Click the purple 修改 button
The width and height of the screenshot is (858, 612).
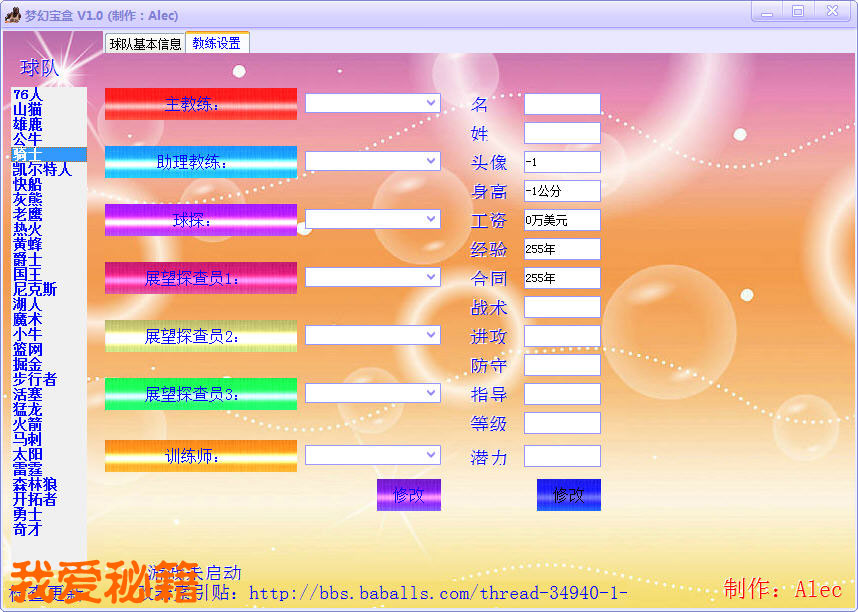click(x=408, y=495)
